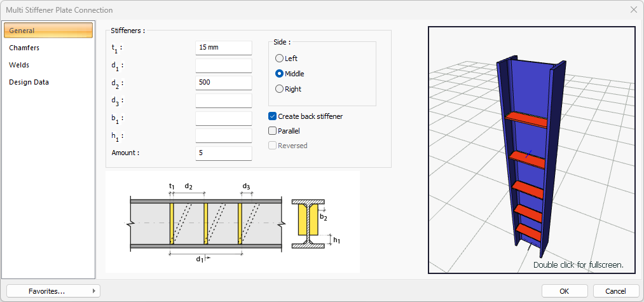644x302 pixels.
Task: Enable the Parallel checkbox
Action: pyautogui.click(x=273, y=131)
